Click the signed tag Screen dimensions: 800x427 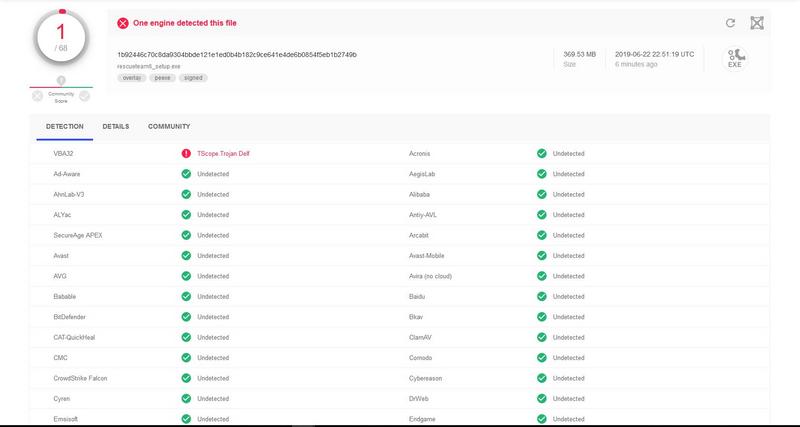click(x=193, y=78)
